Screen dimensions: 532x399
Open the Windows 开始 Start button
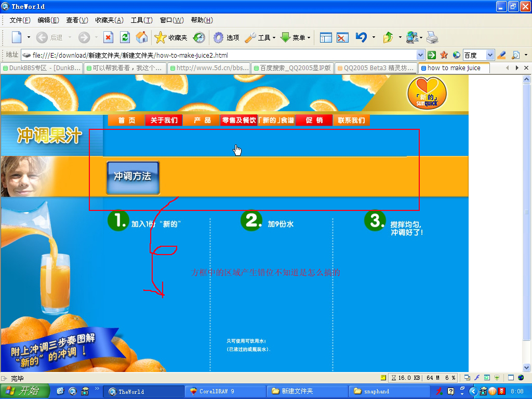point(25,391)
